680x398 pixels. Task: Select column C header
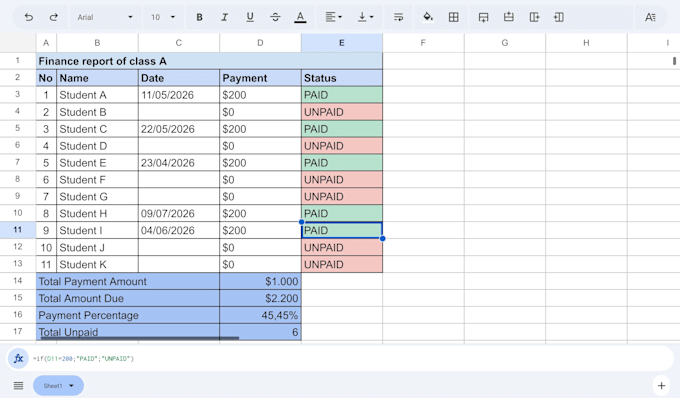coord(179,43)
